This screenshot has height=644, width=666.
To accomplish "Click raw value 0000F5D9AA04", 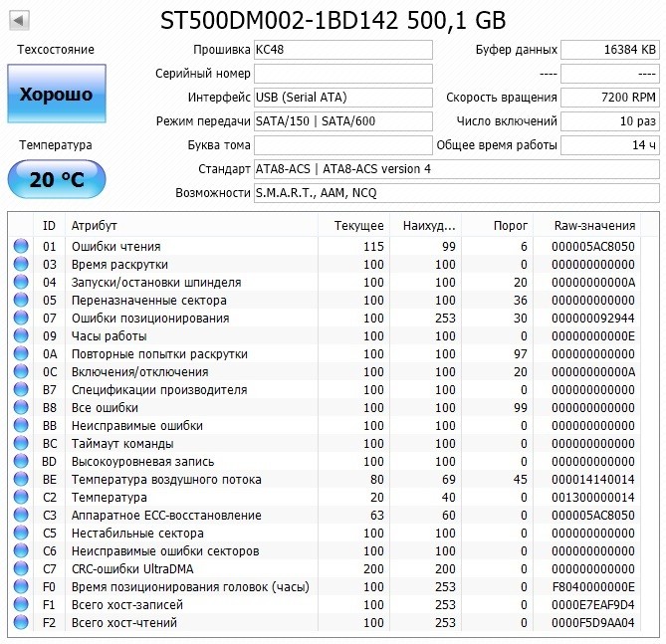I will (x=593, y=622).
